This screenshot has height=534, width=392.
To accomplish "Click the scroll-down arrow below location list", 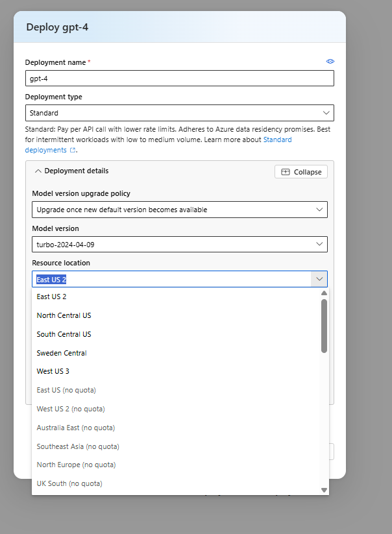I will click(324, 489).
